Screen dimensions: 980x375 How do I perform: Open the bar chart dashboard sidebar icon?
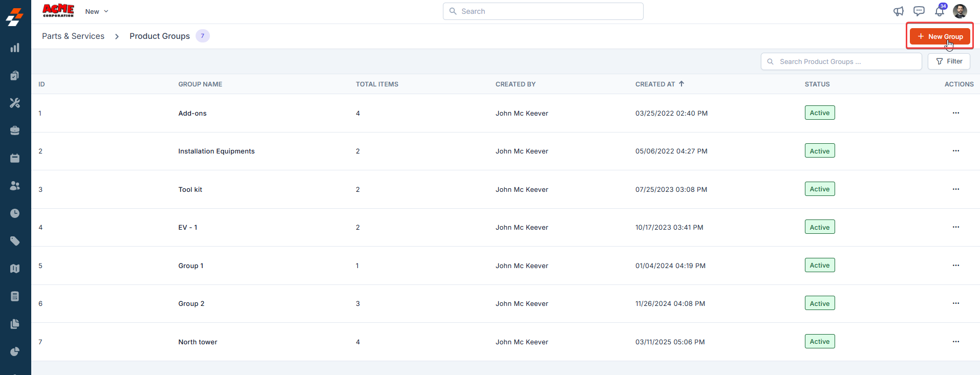tap(15, 48)
